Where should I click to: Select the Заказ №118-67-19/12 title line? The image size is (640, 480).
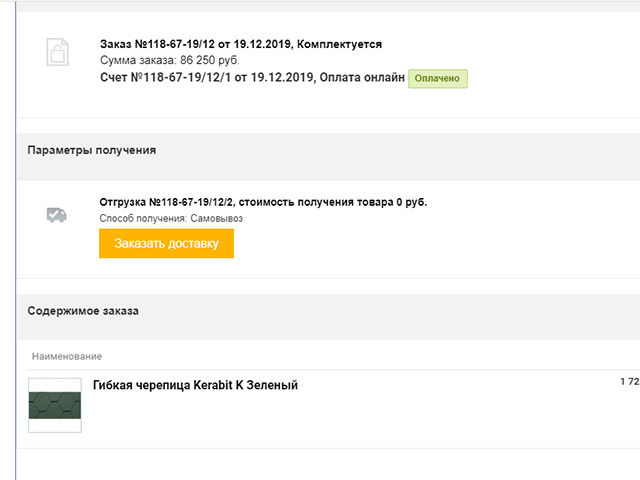[240, 45]
